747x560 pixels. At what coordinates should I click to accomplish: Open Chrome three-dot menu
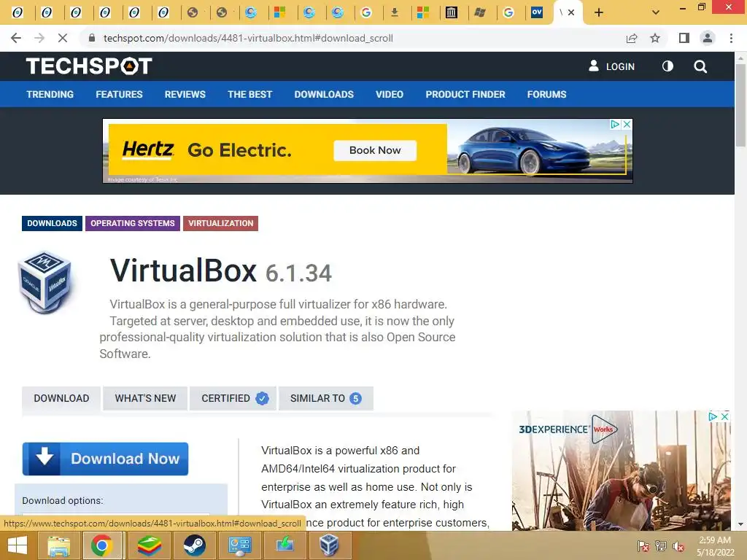tap(731, 38)
